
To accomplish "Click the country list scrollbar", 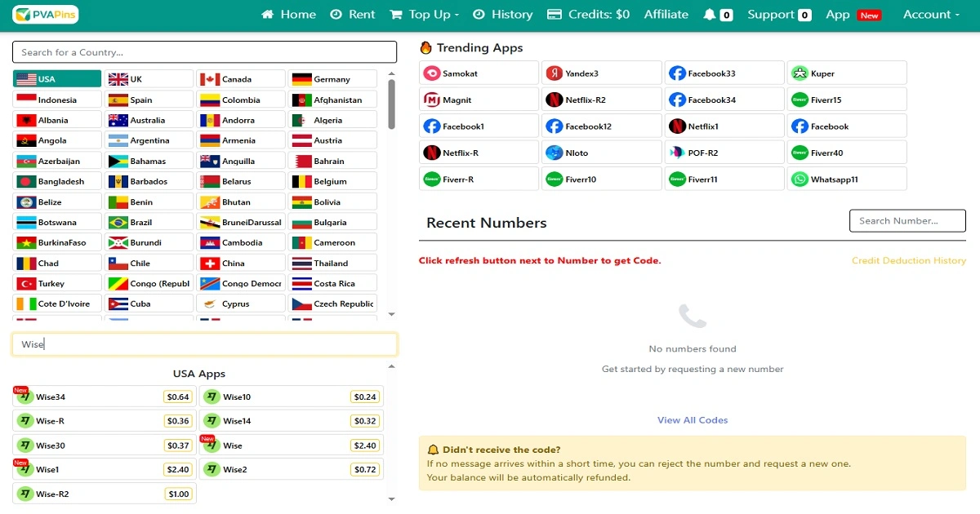I will coord(391,104).
